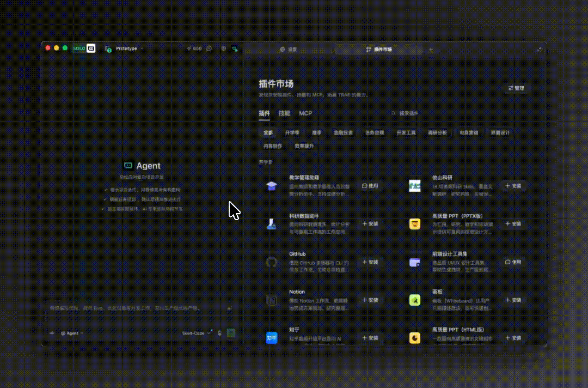The width and height of the screenshot is (588, 388).
Task: Open the Agent mode dropdown
Action: (72, 333)
